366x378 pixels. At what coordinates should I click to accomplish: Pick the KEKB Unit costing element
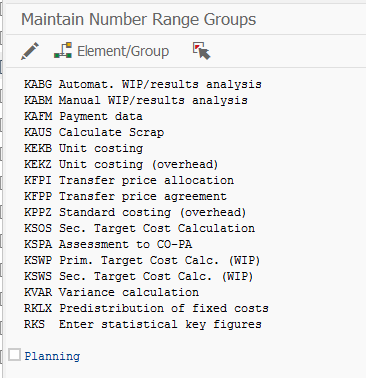tap(83, 148)
